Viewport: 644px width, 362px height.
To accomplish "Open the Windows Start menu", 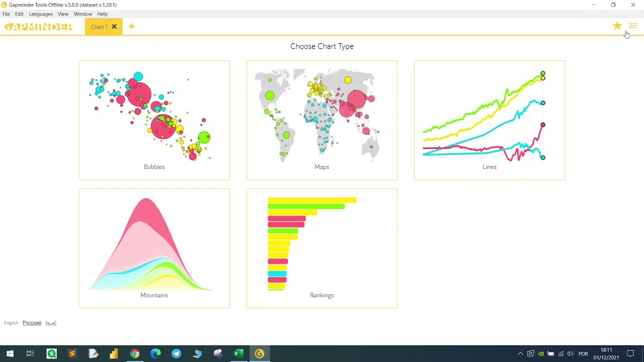I will (10, 354).
